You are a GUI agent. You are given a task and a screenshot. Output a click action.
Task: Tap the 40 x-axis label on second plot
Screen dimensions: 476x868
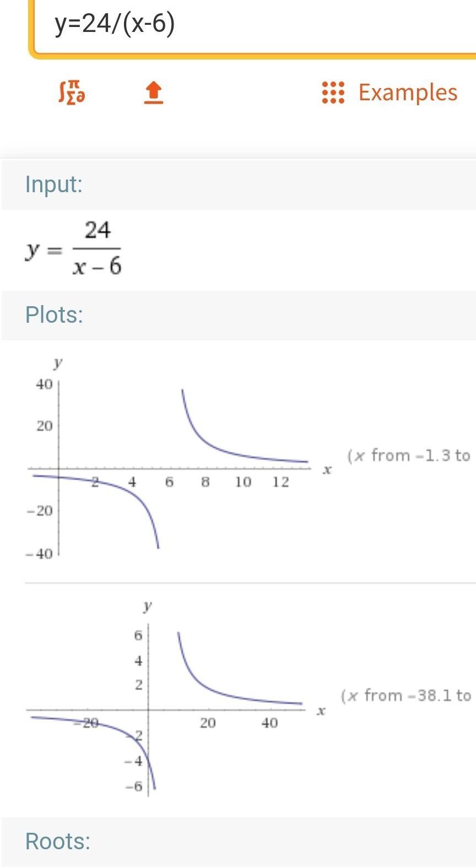tap(269, 723)
